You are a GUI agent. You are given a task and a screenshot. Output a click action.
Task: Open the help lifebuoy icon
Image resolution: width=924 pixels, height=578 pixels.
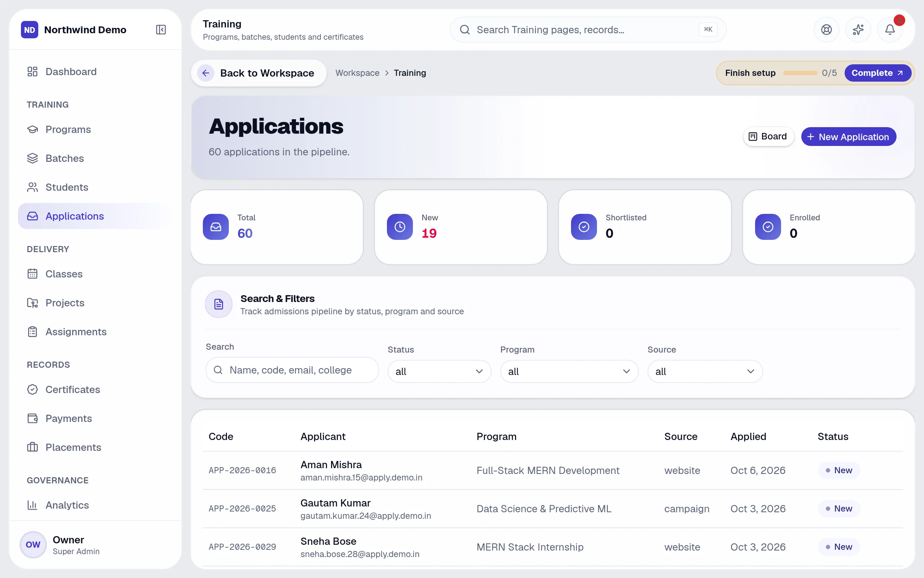(826, 29)
